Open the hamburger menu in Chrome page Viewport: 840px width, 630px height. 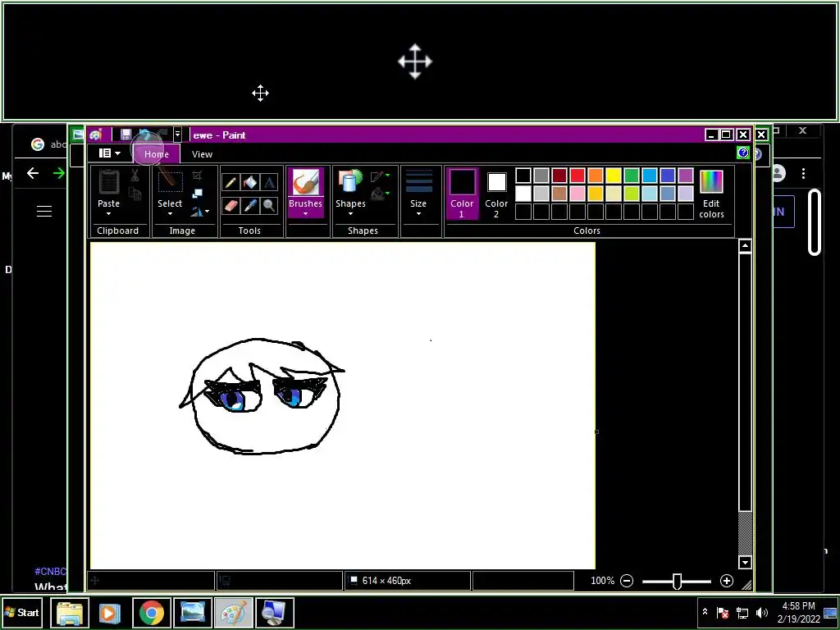pyautogui.click(x=44, y=211)
